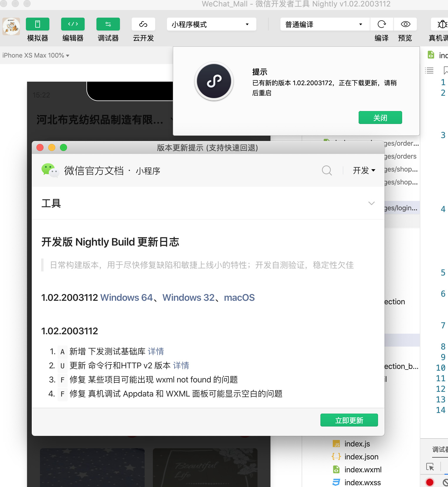Click the WeChat logo in docs header
448x487 pixels.
(x=50, y=170)
